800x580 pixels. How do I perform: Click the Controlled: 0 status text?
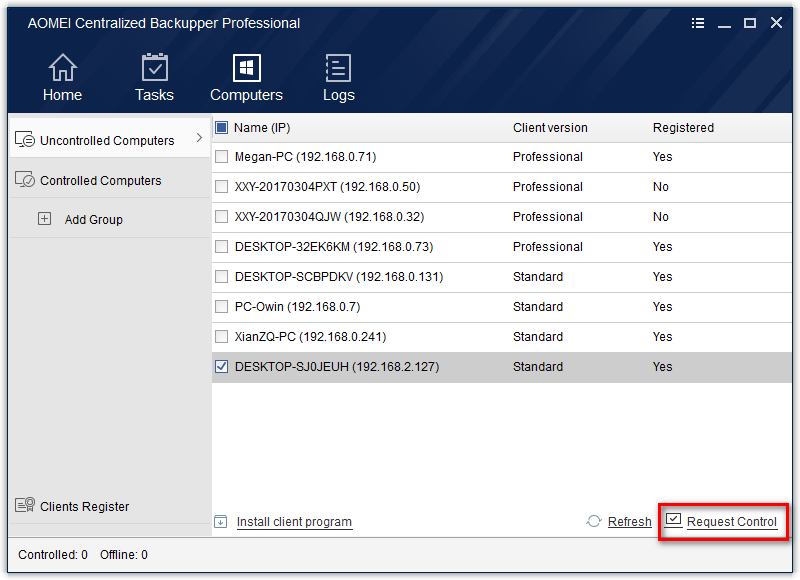(53, 554)
